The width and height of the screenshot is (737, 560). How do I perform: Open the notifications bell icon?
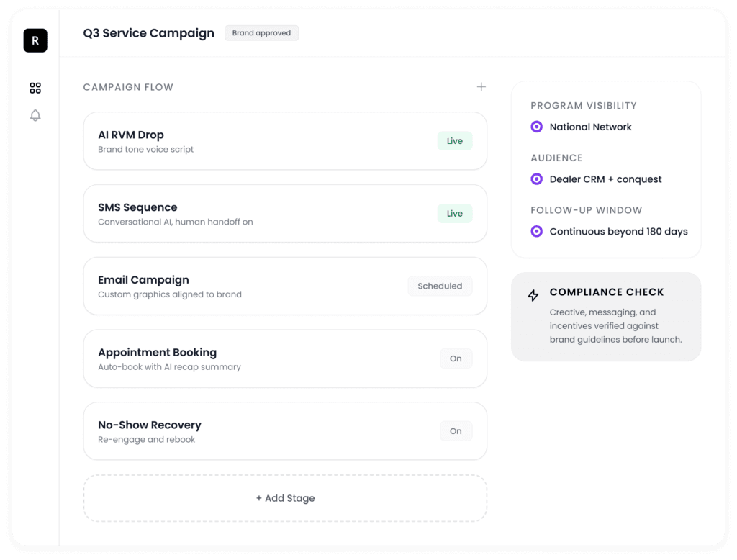pos(35,115)
